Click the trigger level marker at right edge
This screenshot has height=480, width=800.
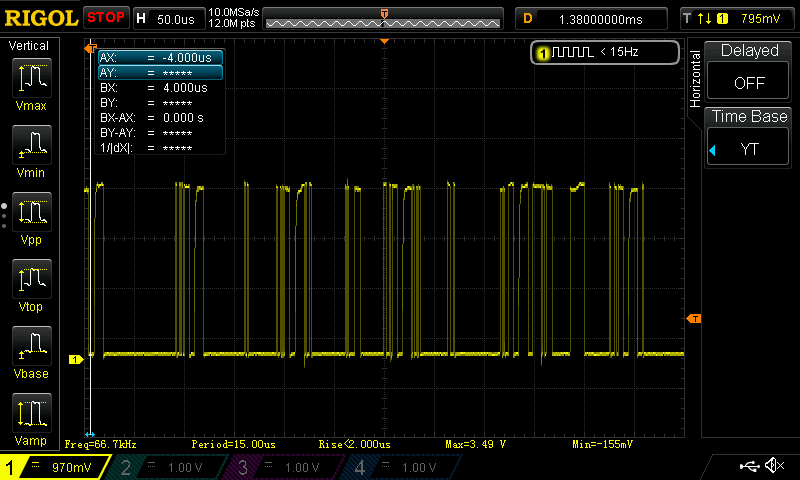click(x=694, y=319)
